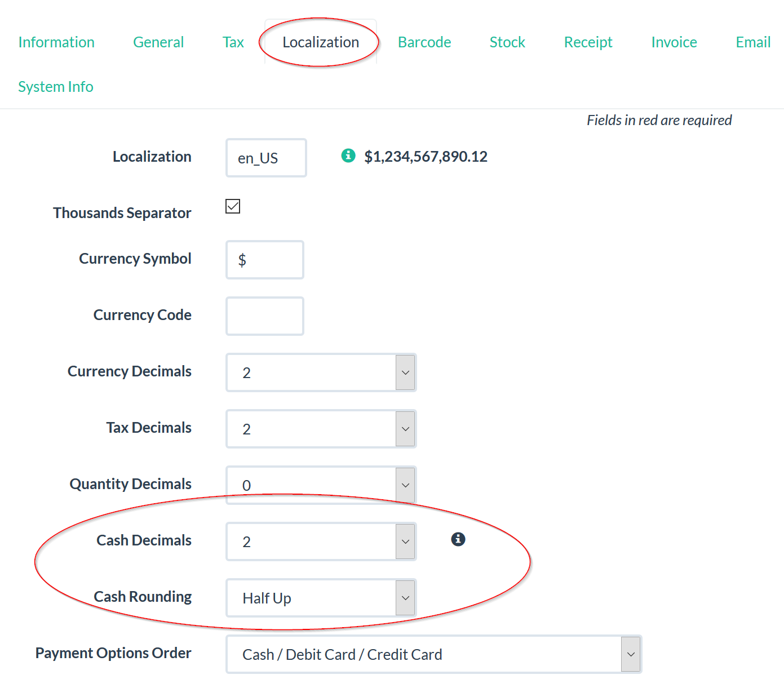Click the Localization input showing en_US

[x=265, y=158]
